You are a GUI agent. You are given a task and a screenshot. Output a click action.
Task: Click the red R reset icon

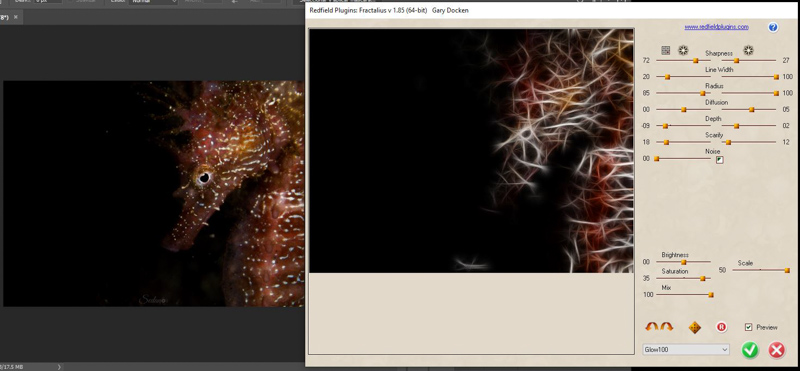coord(721,327)
